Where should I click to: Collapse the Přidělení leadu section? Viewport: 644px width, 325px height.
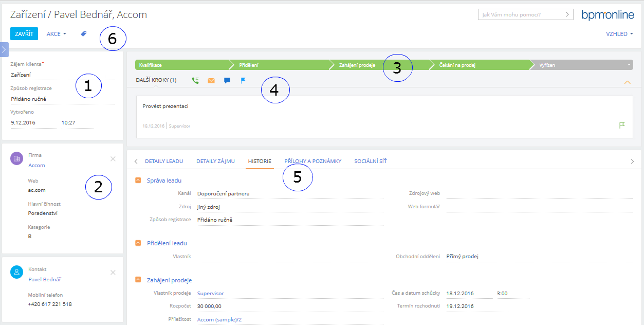[x=138, y=243]
